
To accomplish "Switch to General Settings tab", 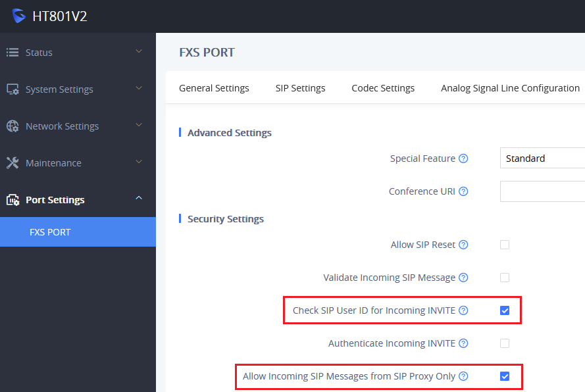I will pyautogui.click(x=214, y=88).
